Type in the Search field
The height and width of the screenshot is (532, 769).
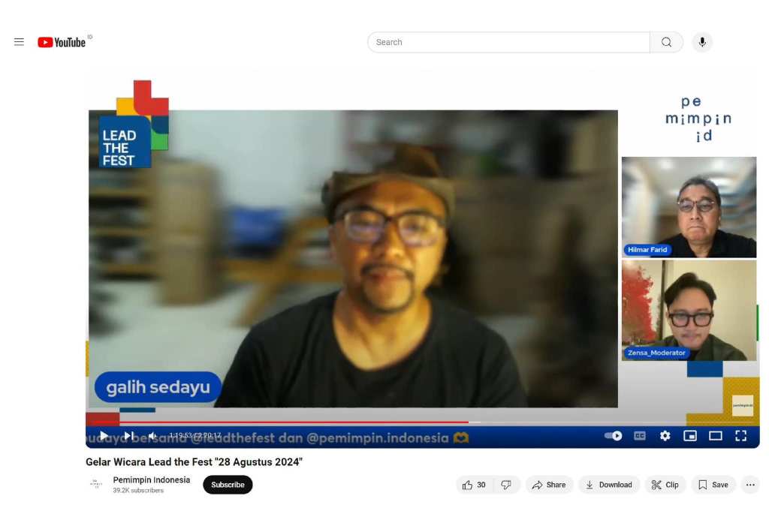pyautogui.click(x=508, y=43)
